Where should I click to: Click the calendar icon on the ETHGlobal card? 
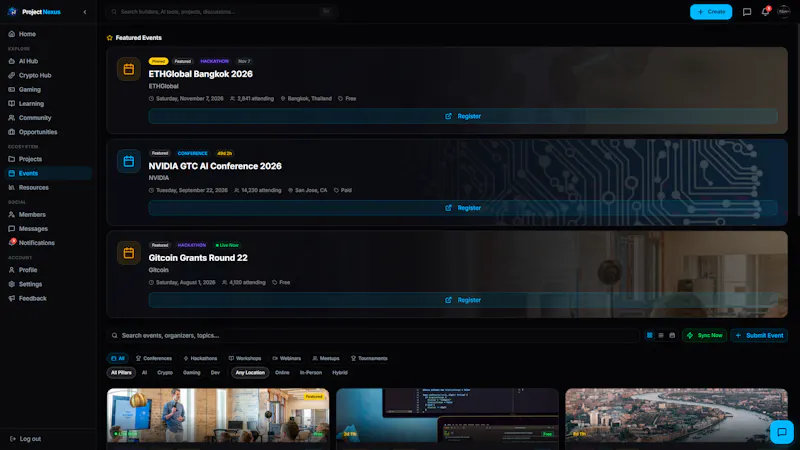(x=129, y=69)
